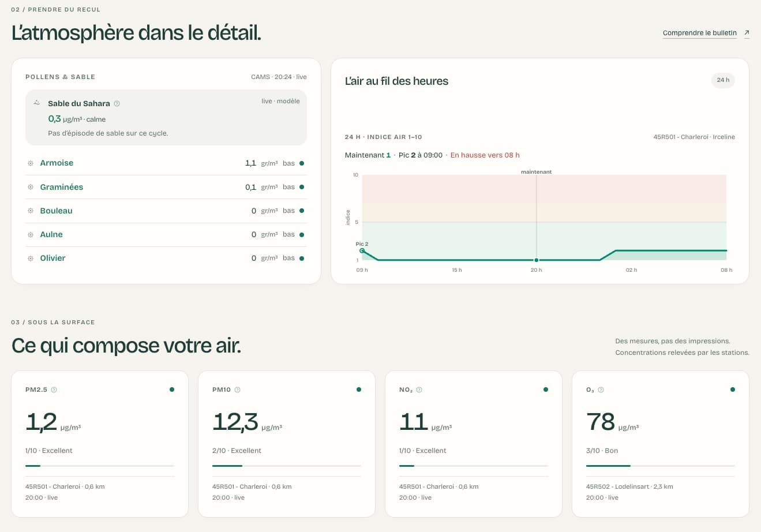Image resolution: width=761 pixels, height=532 pixels.
Task: Click the 1,1 gr/m³ Armoise value
Action: pos(261,163)
